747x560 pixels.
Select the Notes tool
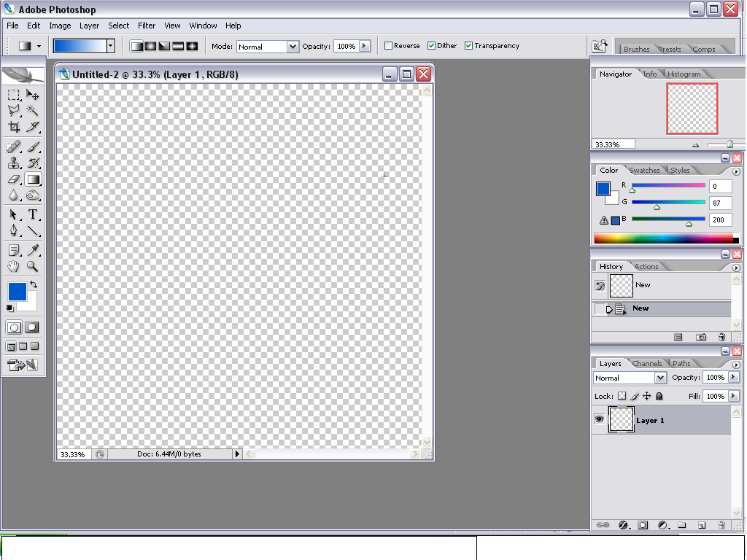(x=14, y=250)
